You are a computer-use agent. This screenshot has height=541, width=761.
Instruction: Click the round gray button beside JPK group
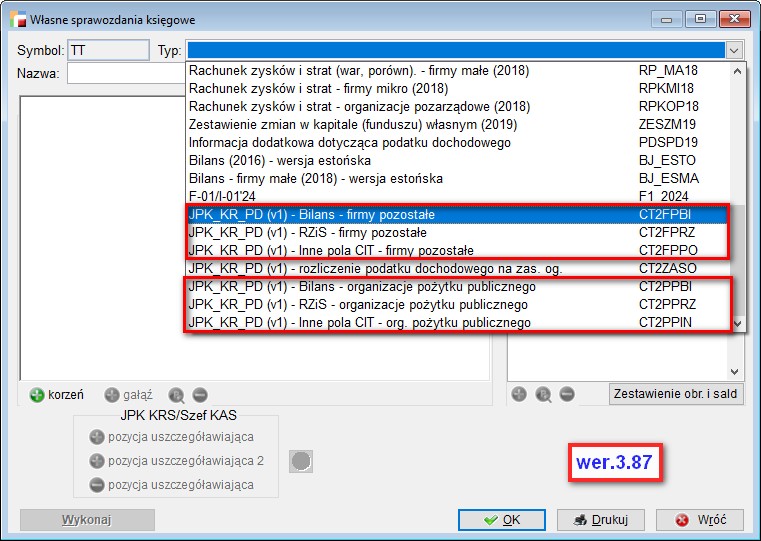click(301, 461)
